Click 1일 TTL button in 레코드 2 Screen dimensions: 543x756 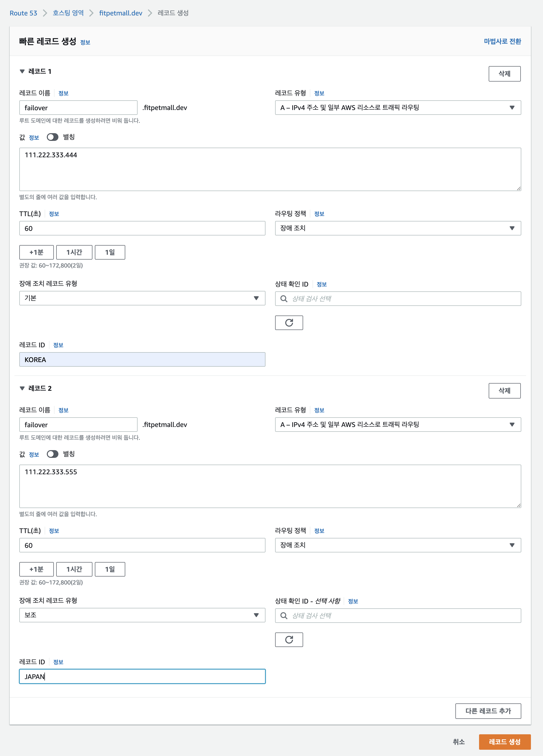[x=110, y=569]
